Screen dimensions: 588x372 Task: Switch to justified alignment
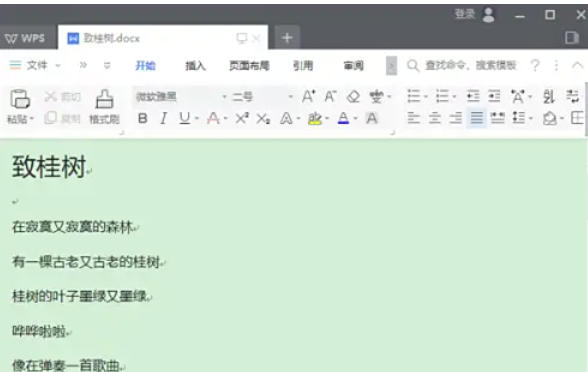(x=477, y=118)
